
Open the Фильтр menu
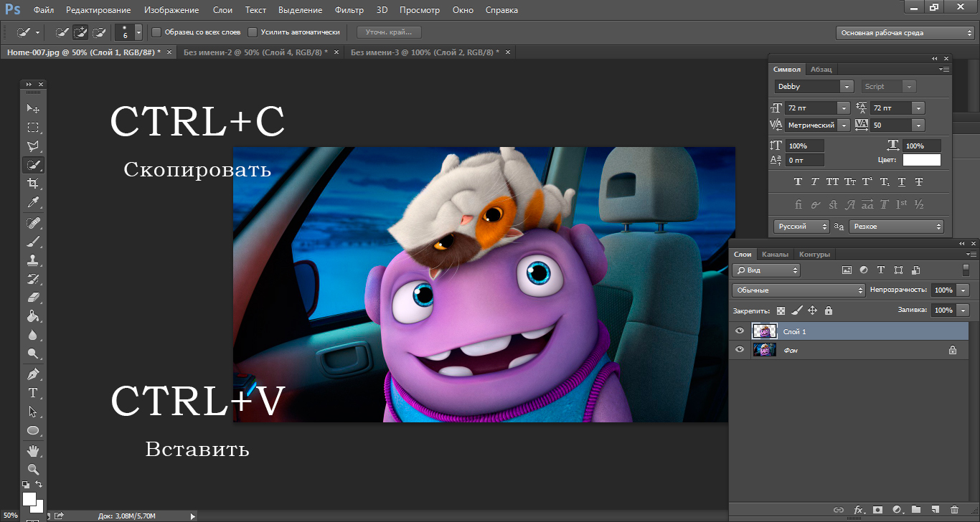(349, 10)
